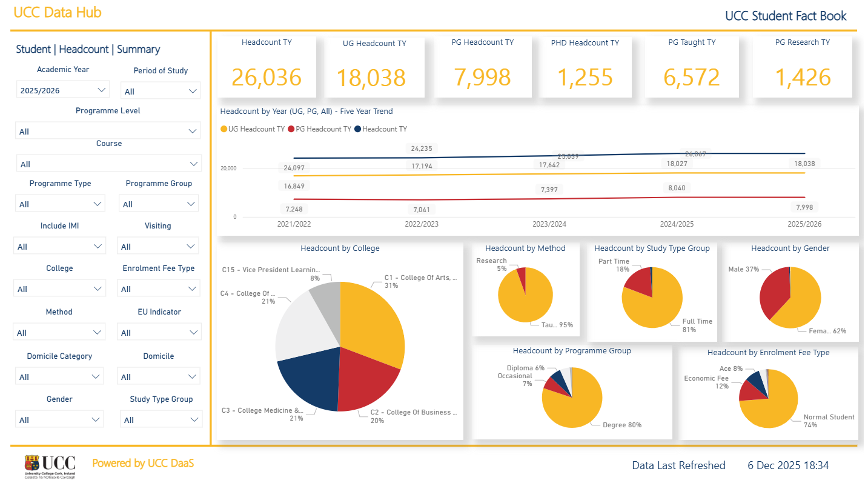Screen dimensions: 868x480
Task: Open the Study Type Group dropdown
Action: [161, 420]
